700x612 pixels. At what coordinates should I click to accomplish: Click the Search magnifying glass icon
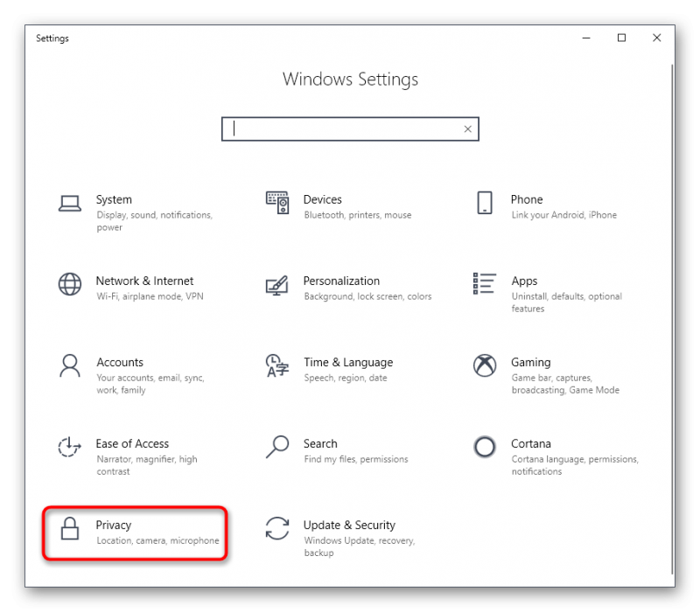click(x=277, y=447)
